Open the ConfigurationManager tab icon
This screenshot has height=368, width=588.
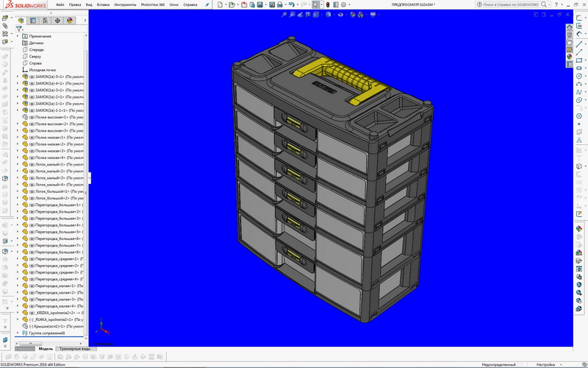[45, 21]
